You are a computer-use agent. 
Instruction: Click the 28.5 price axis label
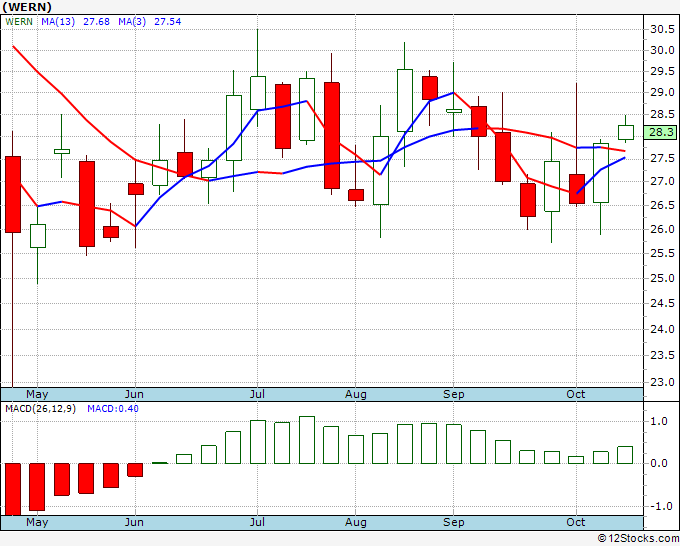[662, 114]
